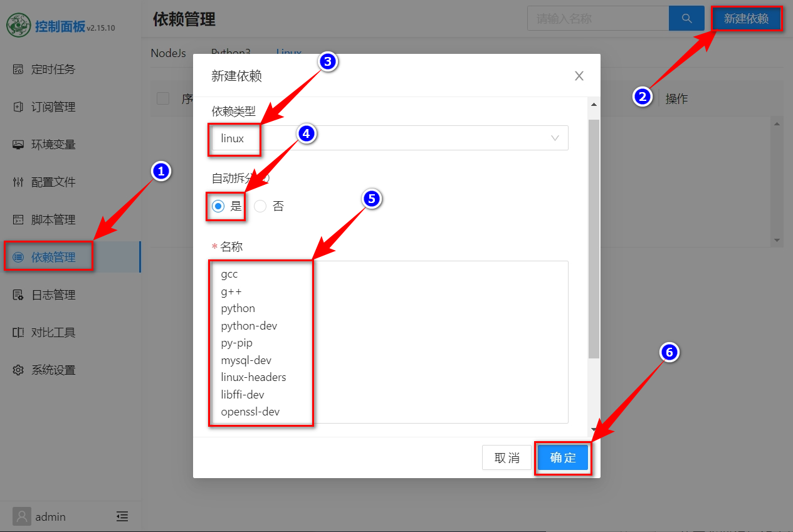Click the dialog's vertical scrollbar thumb
Image resolution: width=793 pixels, height=532 pixels.
[x=594, y=238]
